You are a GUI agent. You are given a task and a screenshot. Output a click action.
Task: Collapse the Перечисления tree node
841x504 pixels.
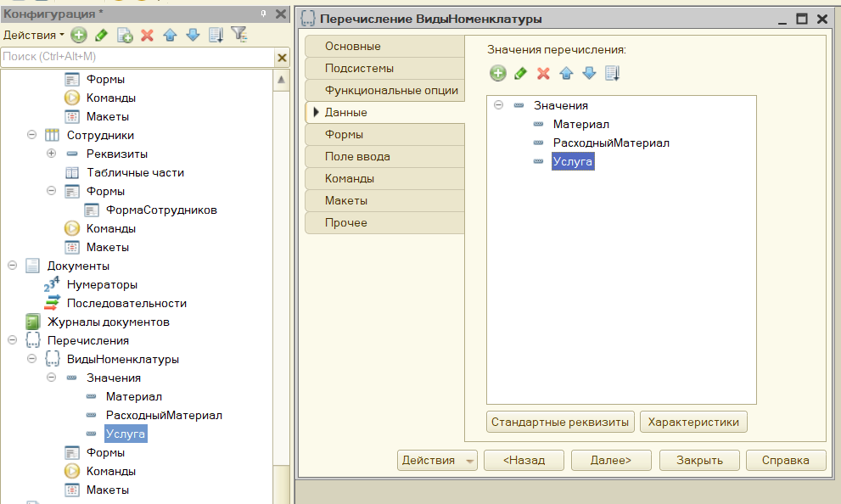point(13,340)
